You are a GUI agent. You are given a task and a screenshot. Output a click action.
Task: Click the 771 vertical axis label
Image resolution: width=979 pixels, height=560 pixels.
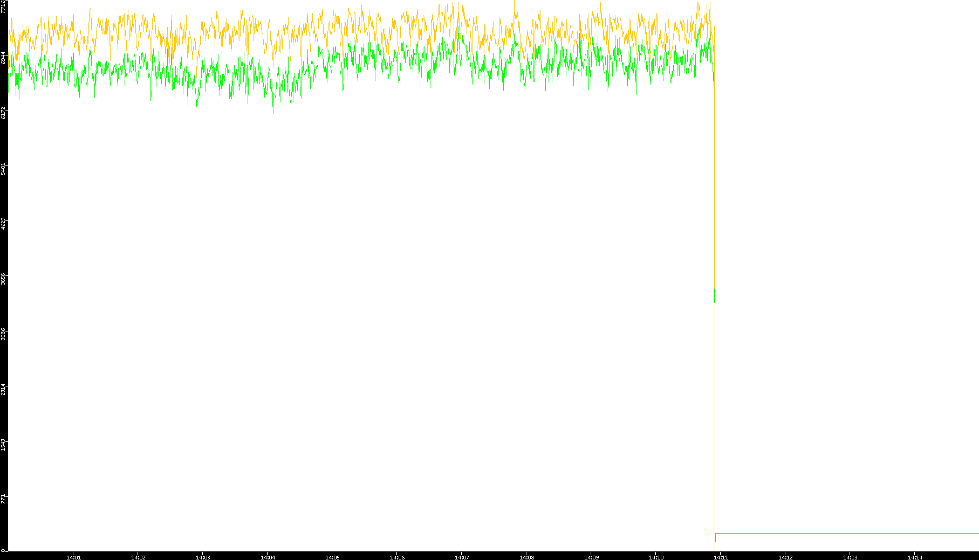coord(3,500)
